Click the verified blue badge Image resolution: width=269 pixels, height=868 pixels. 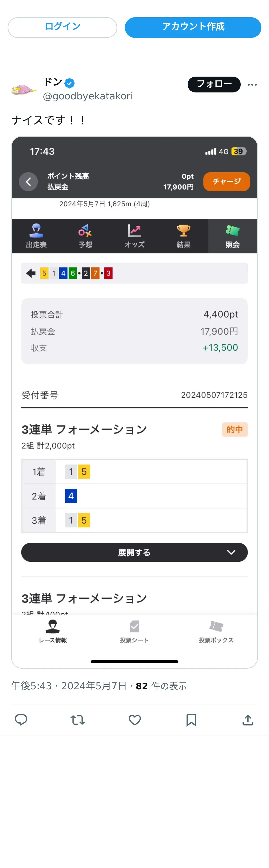point(70,83)
